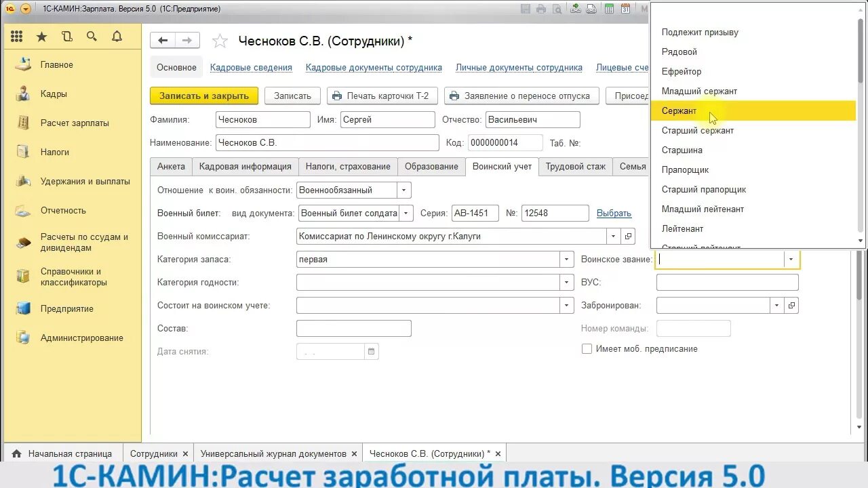Expand the Категория годности dropdown arrow
Image resolution: width=868 pixels, height=488 pixels.
pos(567,283)
